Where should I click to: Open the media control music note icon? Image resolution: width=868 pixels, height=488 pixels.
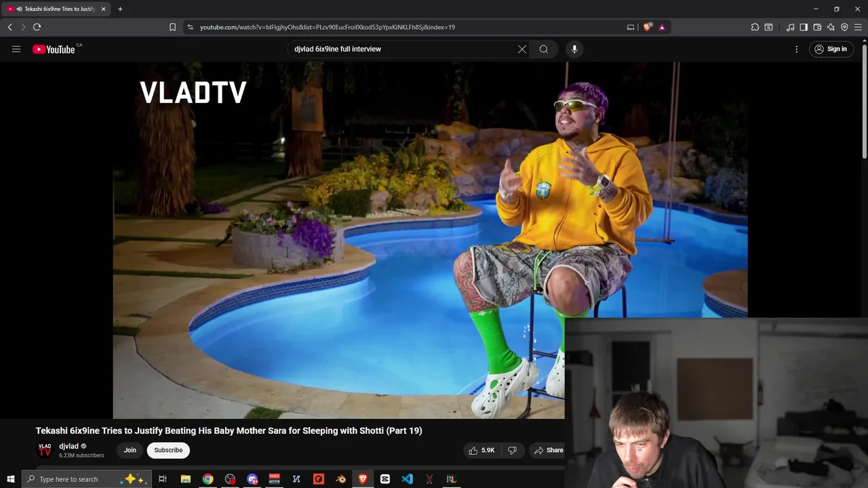coord(790,27)
